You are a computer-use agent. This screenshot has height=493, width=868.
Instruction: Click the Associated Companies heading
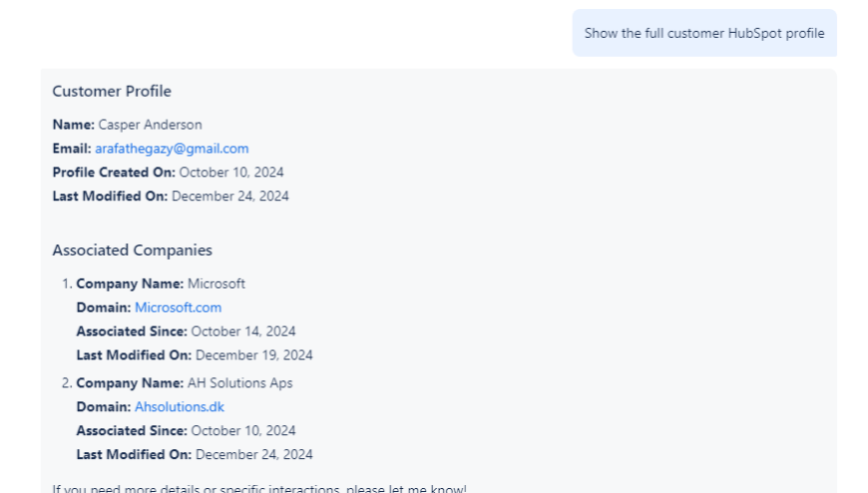(x=132, y=250)
